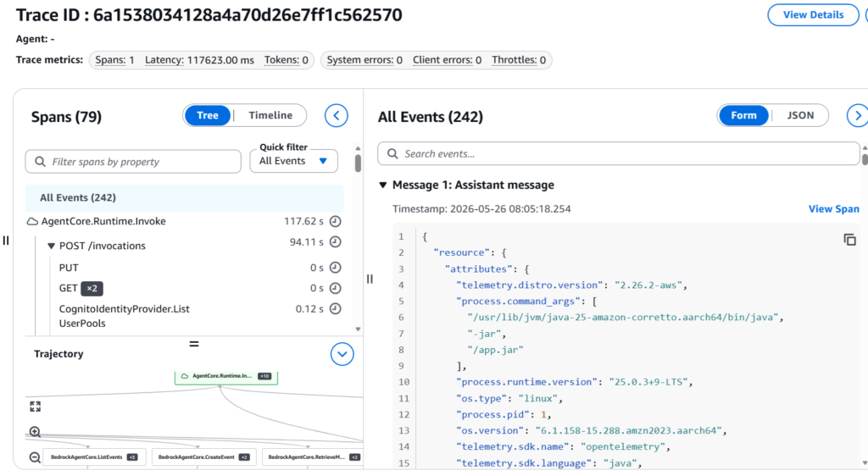Select the BedrockAgentCore.ListEvents trajectory node
This screenshot has width=868, height=476.
[x=94, y=457]
